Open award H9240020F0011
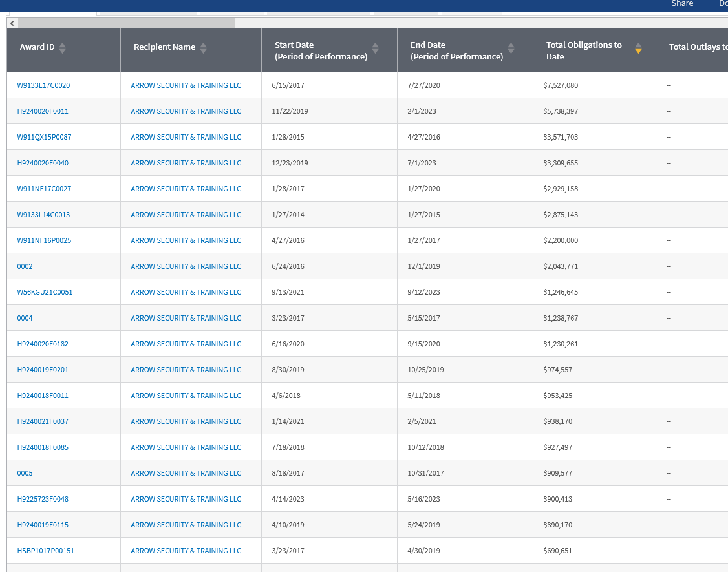Screen dimensions: 728x572 (43, 111)
